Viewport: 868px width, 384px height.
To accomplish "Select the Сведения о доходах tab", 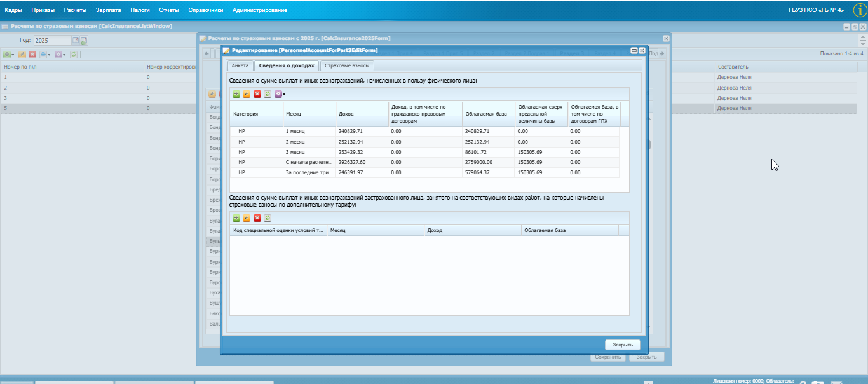I will point(287,65).
